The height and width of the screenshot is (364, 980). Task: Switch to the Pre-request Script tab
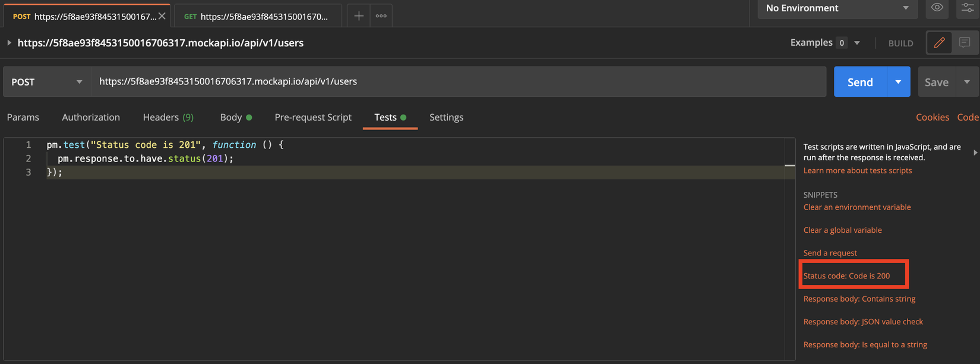[x=313, y=117]
